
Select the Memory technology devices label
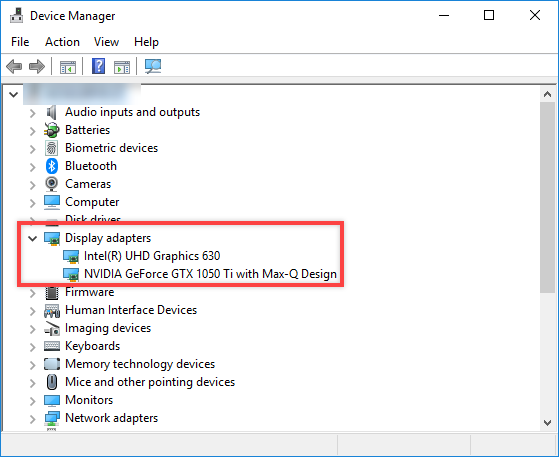(x=140, y=364)
